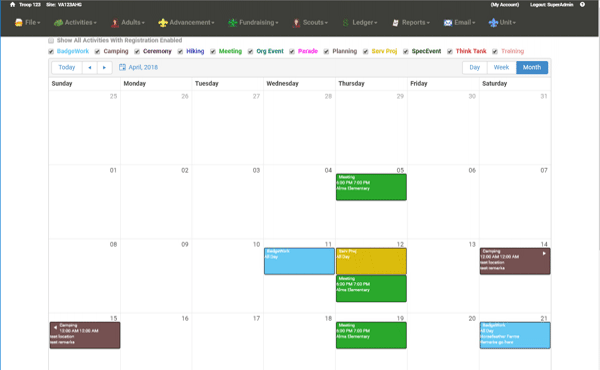Select the Month view tab

click(532, 67)
